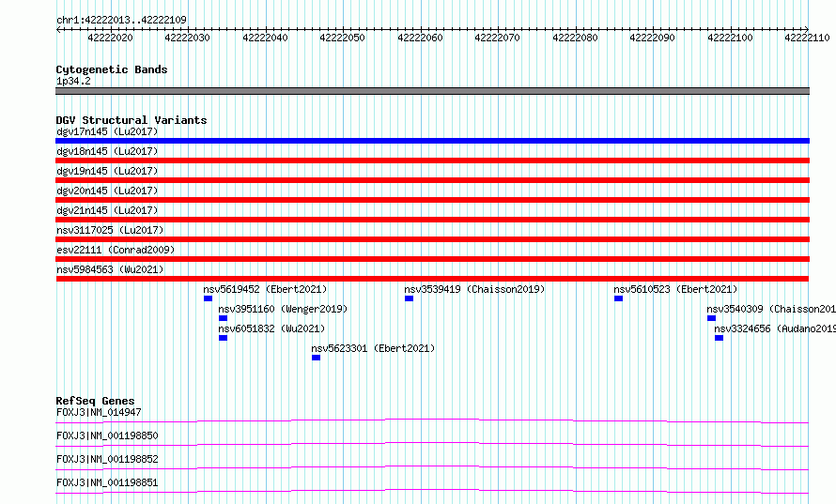Open nsv3540309 (Chaisson) variant label
Viewport: 836px width, 504px height.
771,309
